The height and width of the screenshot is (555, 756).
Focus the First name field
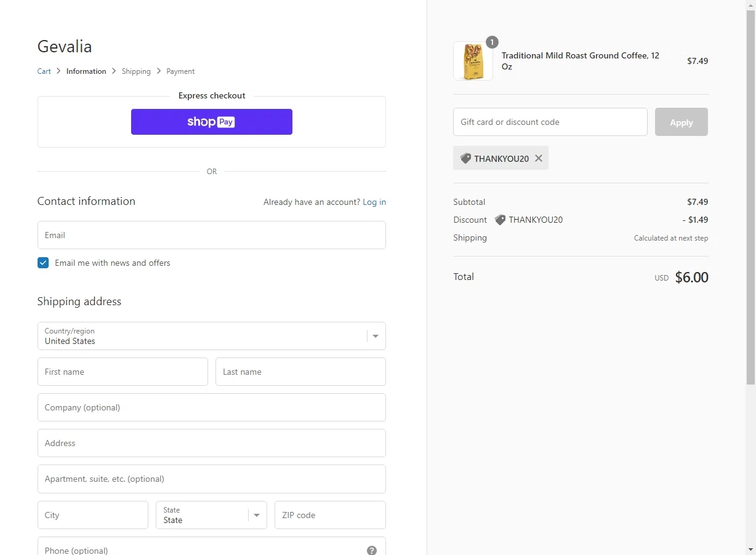123,372
